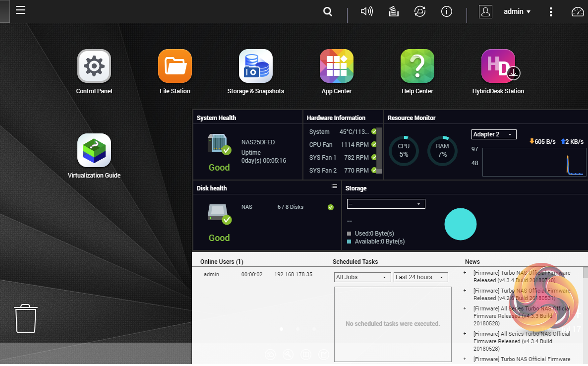Viewport: 588px width, 366px height.
Task: Open Control Panel app
Action: coord(94,72)
